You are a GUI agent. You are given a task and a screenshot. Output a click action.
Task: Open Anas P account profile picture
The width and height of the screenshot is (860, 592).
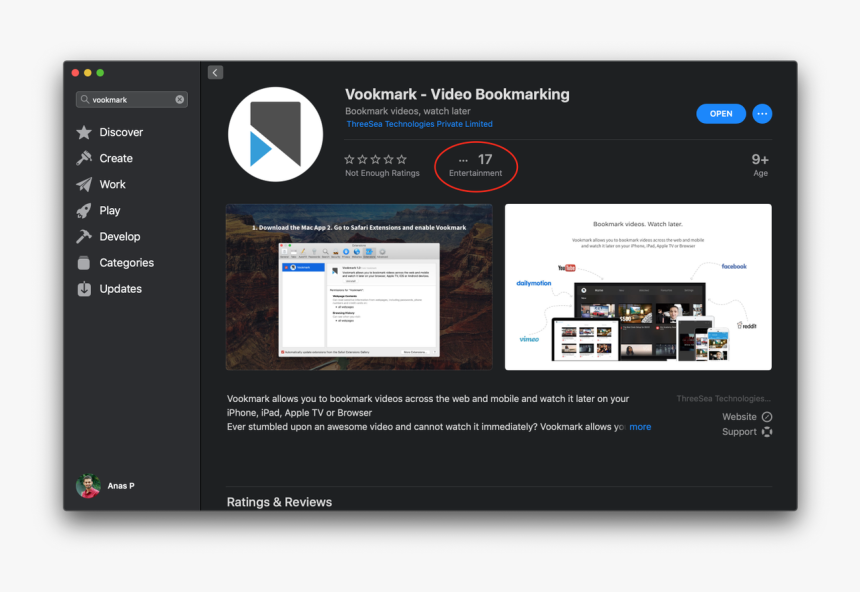(x=88, y=486)
